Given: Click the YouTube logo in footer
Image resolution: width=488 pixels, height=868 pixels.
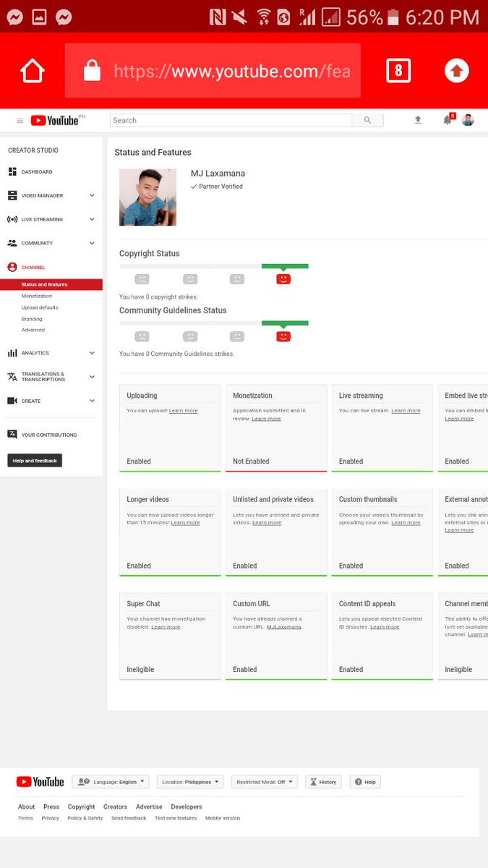Looking at the screenshot, I should point(40,782).
